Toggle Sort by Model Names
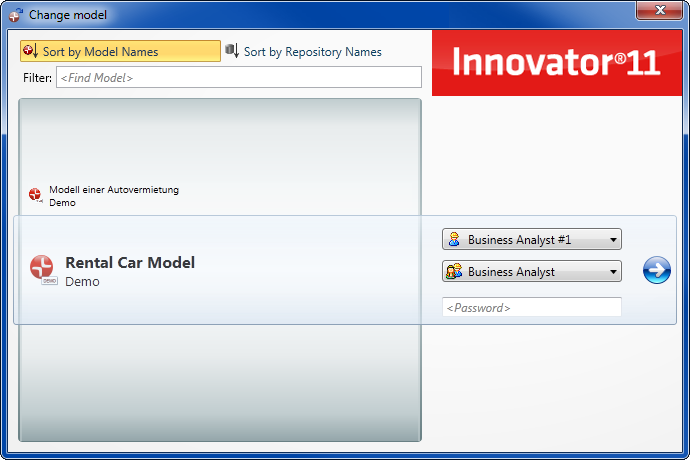 tap(120, 51)
